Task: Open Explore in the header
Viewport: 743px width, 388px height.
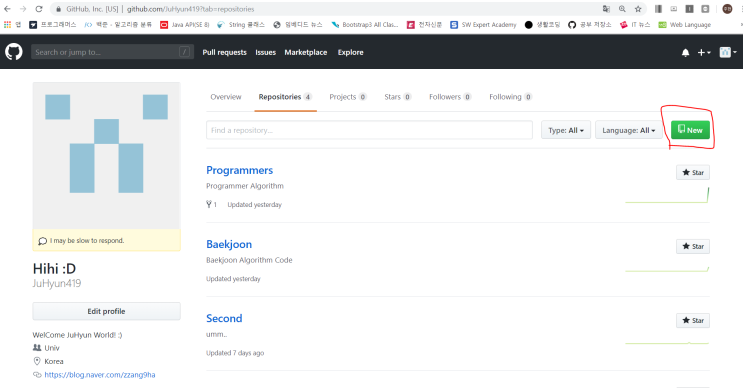Action: point(351,52)
